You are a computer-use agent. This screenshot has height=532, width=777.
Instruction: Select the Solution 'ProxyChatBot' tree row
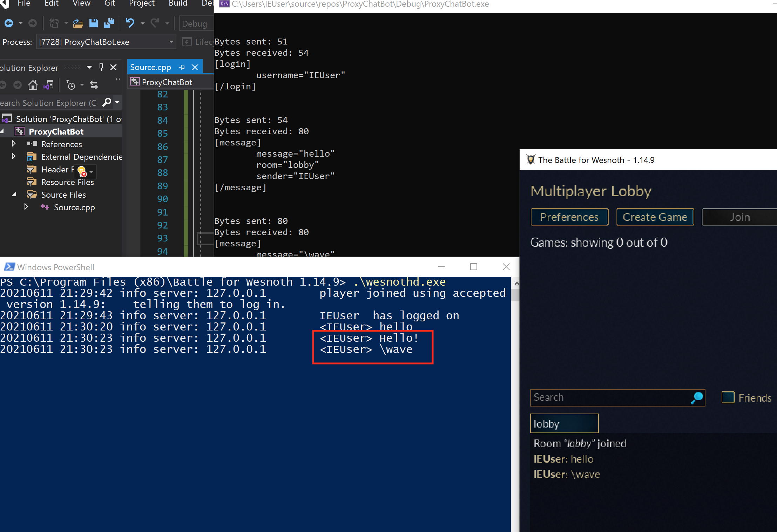[61, 119]
